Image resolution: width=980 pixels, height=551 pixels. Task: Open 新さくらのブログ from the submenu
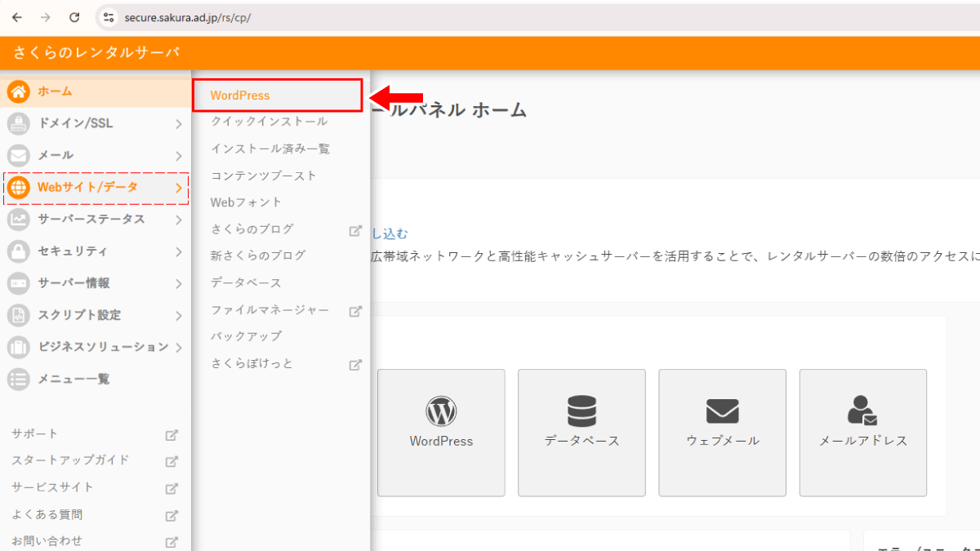[258, 256]
